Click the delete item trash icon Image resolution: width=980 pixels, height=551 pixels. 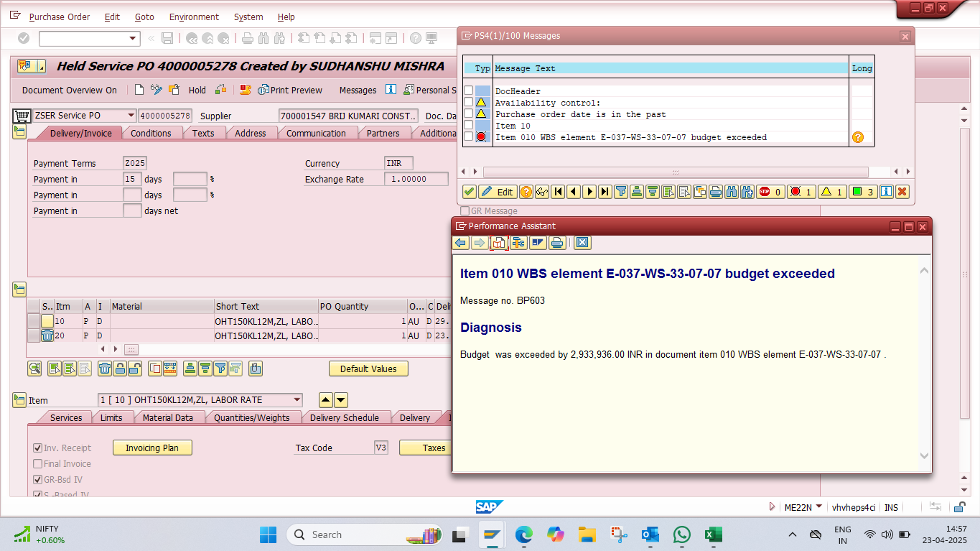point(104,369)
